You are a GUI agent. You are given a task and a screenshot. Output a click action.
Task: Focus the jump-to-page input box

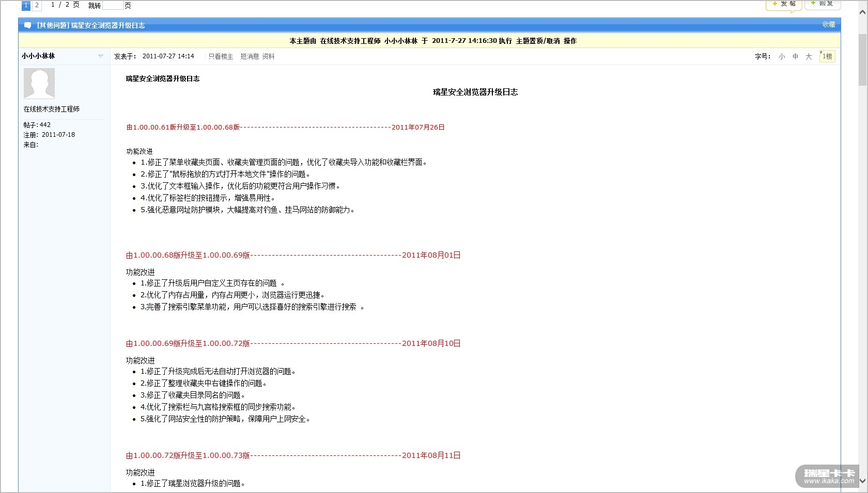[x=113, y=5]
